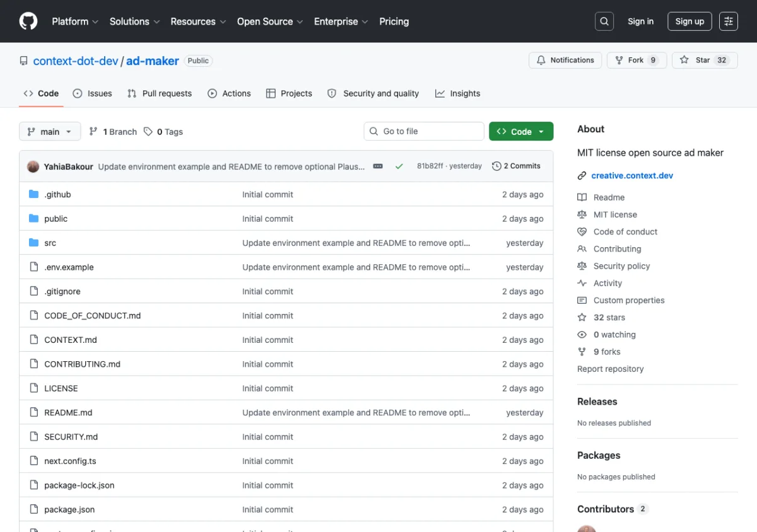This screenshot has width=757, height=532.
Task: Click the Go to file search field
Action: click(424, 131)
